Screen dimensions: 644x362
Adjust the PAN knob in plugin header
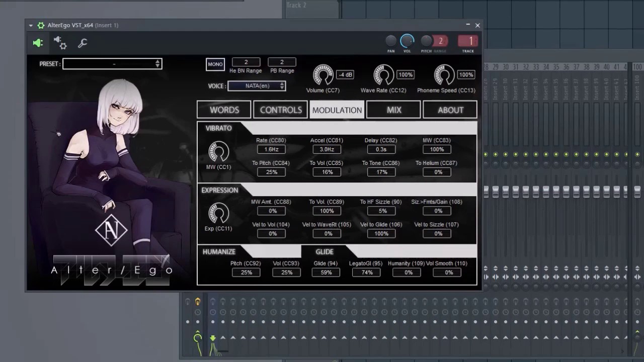click(x=391, y=41)
